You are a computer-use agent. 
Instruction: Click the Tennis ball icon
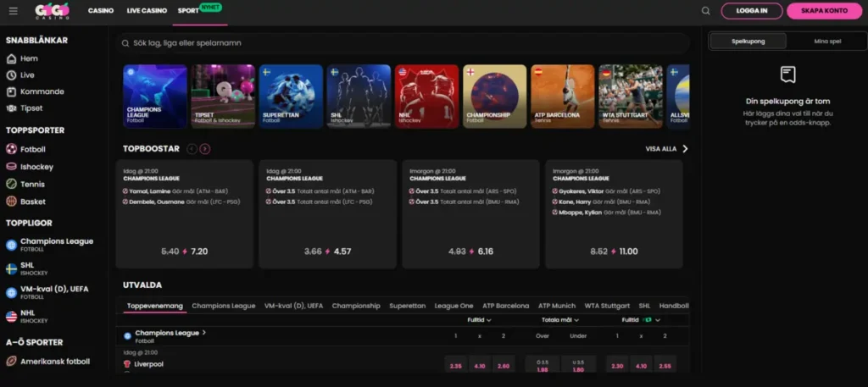click(x=11, y=184)
